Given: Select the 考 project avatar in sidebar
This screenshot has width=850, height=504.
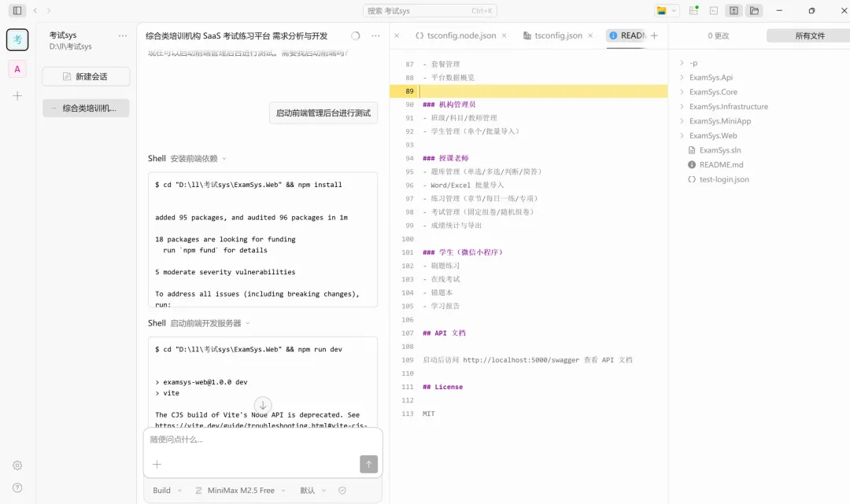Looking at the screenshot, I should 17,39.
